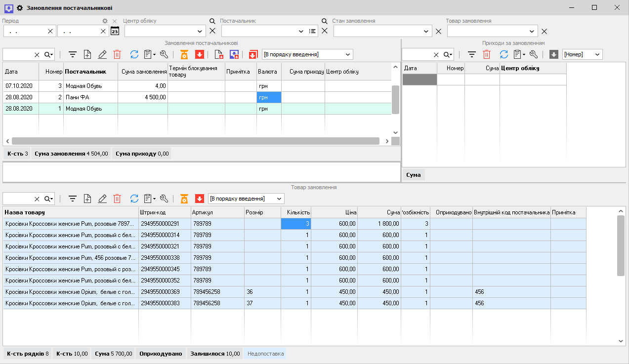629x364 pixels.
Task: Click the orange scales icon in order goods toolbar
Action: coord(184,199)
